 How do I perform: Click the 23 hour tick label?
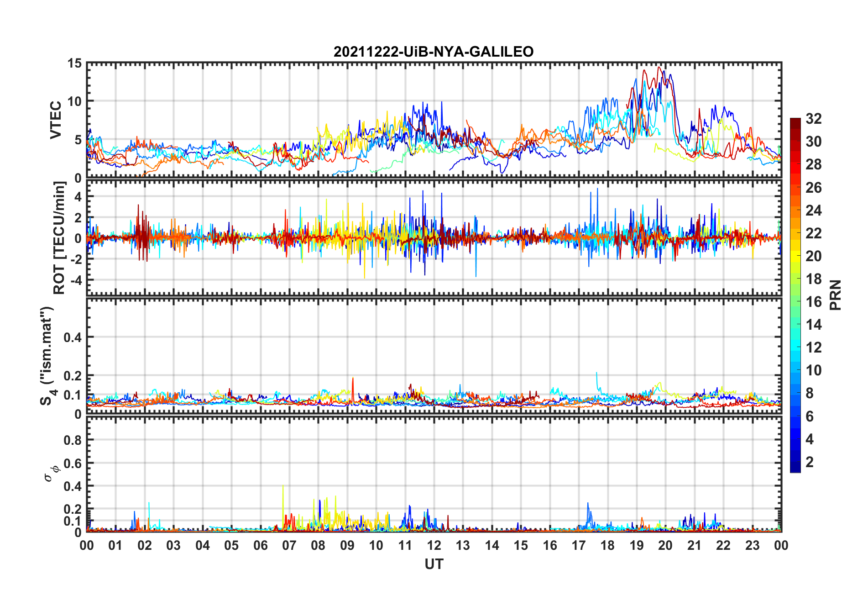(x=753, y=545)
